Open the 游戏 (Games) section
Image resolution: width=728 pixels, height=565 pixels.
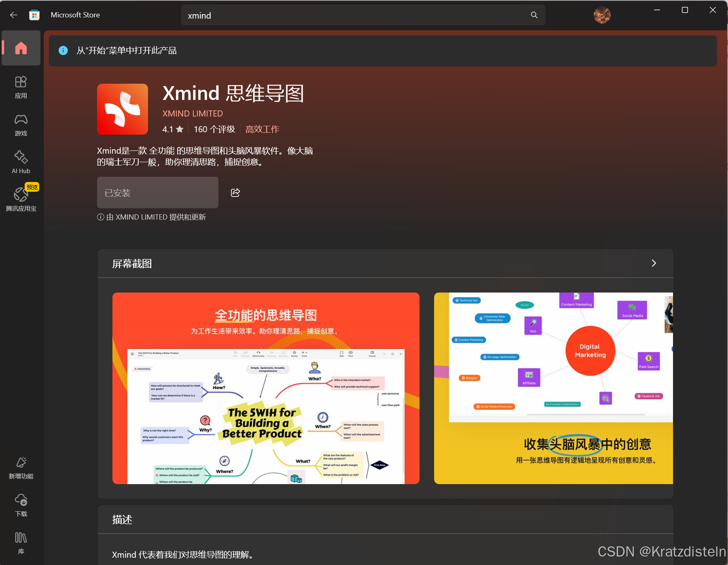(21, 124)
